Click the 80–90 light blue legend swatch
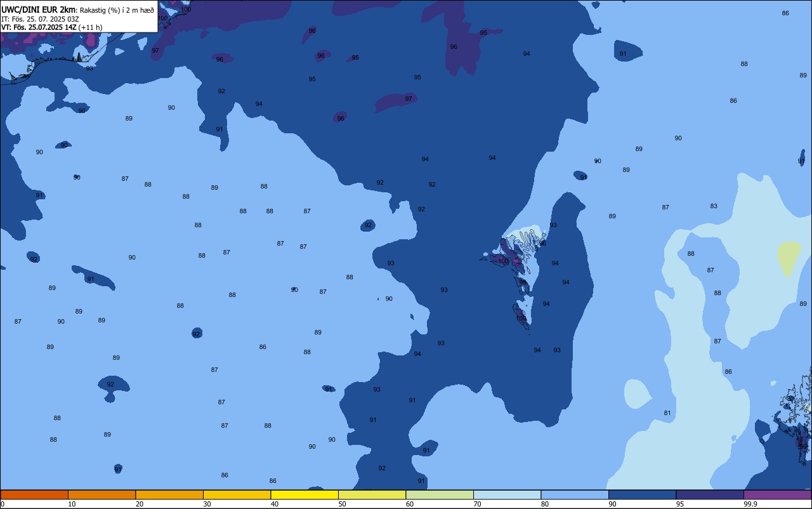 pyautogui.click(x=575, y=494)
